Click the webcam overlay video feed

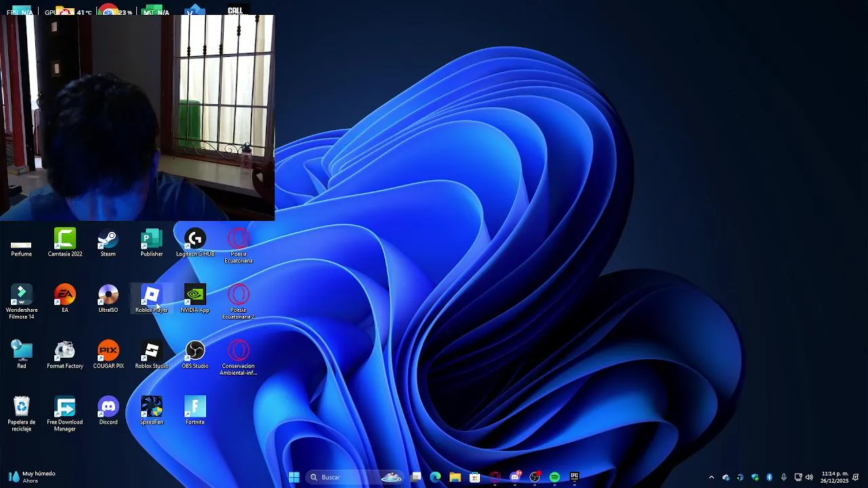pos(137,118)
